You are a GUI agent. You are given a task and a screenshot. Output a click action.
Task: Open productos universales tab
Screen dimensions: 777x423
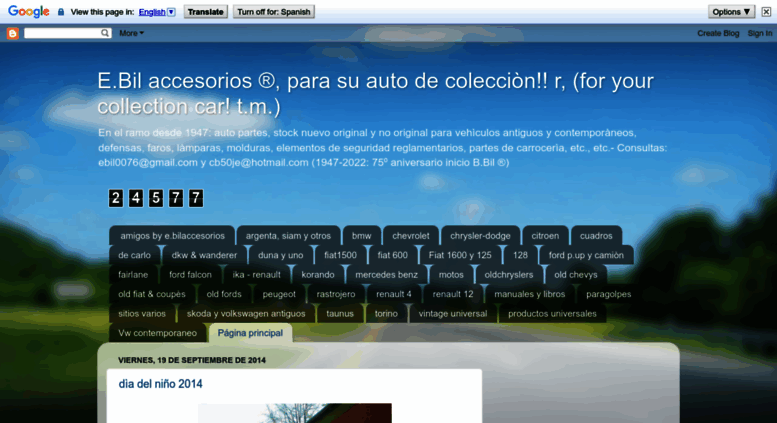click(552, 314)
